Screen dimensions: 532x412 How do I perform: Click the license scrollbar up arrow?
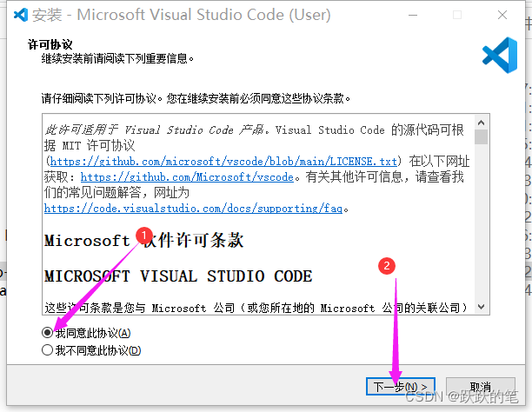[481, 123]
